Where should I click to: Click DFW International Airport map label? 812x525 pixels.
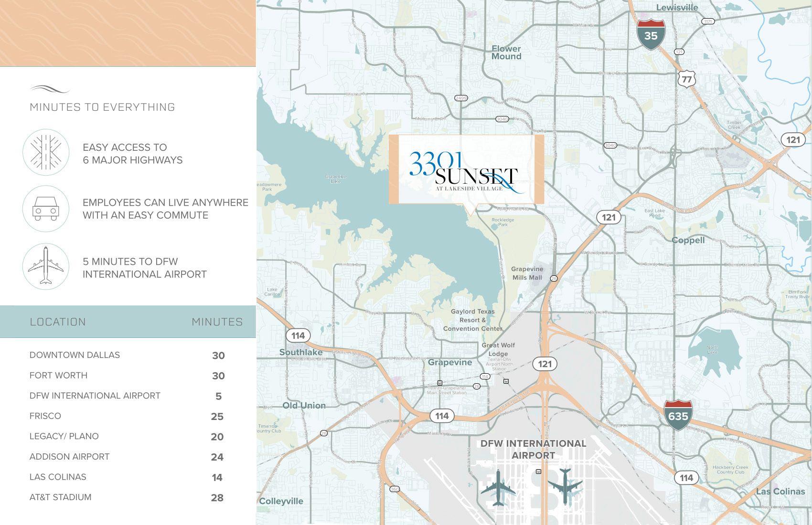click(534, 450)
